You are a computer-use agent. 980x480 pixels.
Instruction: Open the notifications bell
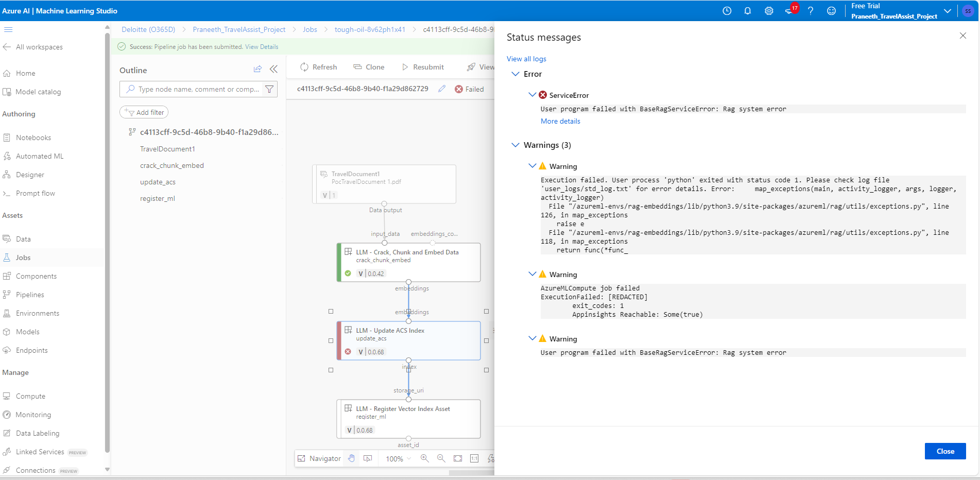pyautogui.click(x=748, y=10)
